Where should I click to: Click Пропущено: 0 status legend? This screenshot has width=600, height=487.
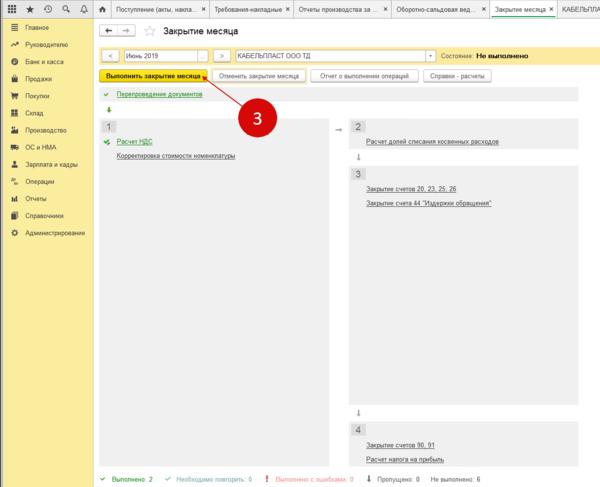click(393, 479)
